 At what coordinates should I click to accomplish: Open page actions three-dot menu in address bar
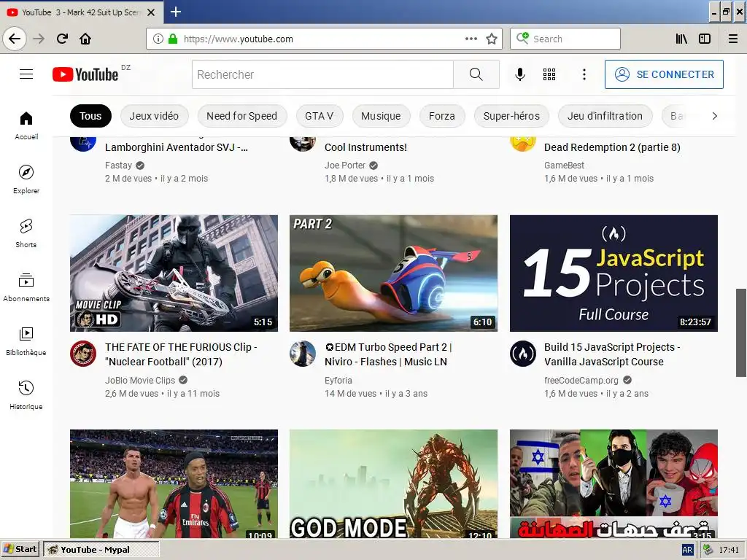[x=471, y=39]
